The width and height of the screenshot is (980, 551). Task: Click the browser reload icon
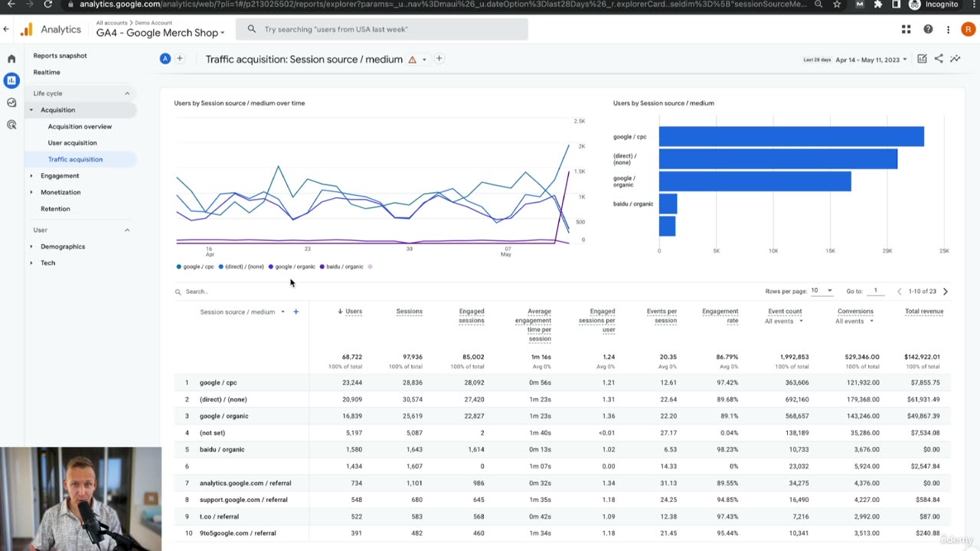click(x=47, y=5)
